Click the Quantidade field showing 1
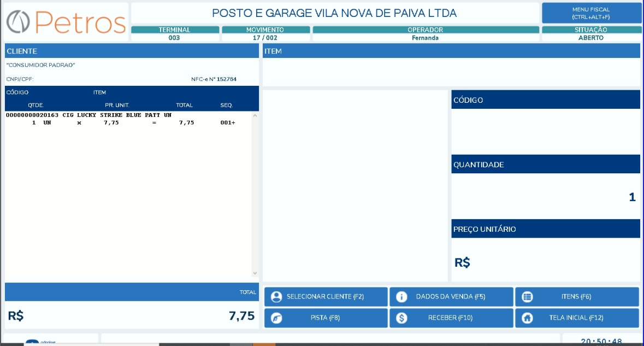 546,196
